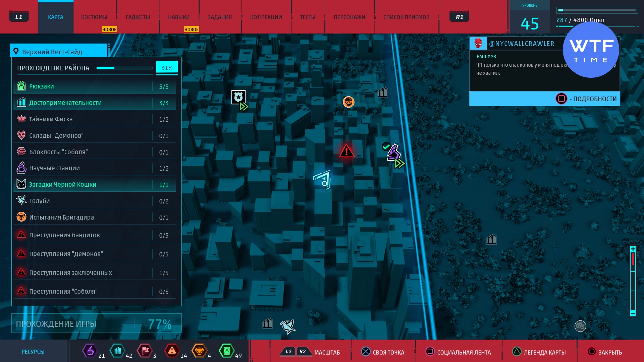
Task: Click the zoom in plus marker
Action: 633,249
